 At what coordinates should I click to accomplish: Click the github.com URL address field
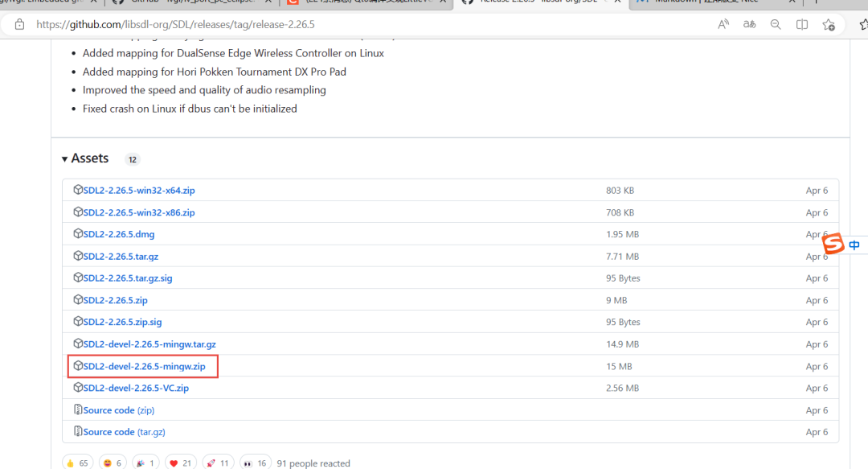coord(175,24)
